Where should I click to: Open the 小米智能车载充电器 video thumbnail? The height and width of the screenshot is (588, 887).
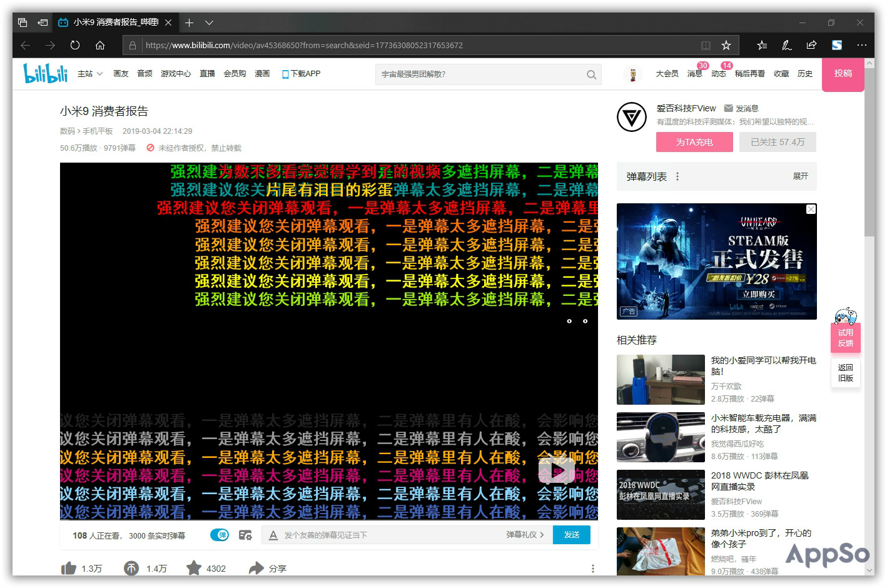tap(661, 437)
